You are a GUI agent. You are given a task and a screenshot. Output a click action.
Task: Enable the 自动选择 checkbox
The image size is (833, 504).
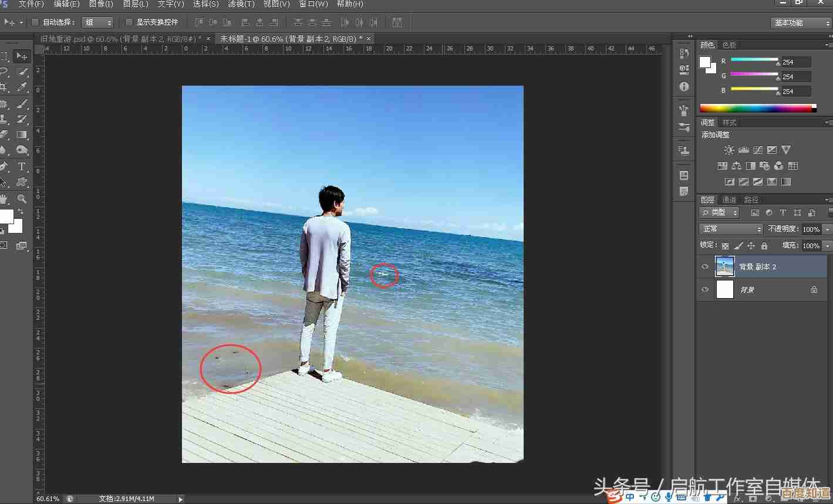(35, 22)
